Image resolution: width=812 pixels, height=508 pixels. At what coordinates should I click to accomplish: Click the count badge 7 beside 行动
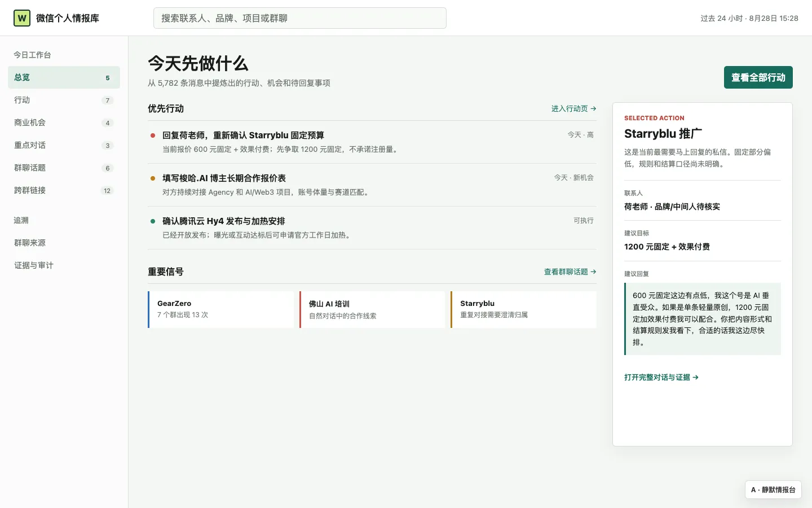click(x=108, y=100)
